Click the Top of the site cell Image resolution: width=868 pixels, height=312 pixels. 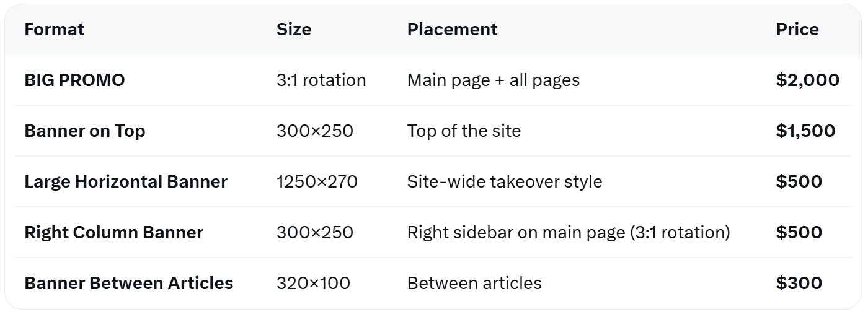click(464, 131)
